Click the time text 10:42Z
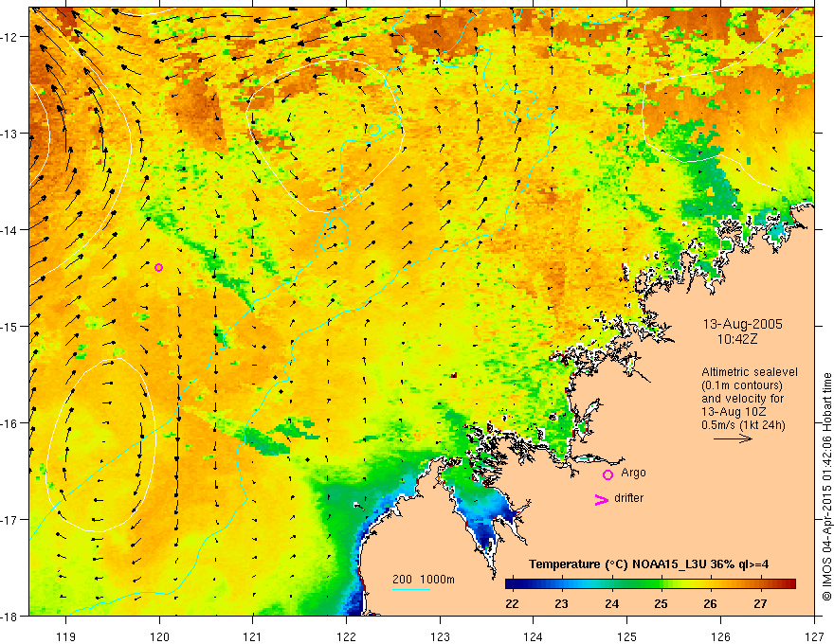 coord(737,339)
